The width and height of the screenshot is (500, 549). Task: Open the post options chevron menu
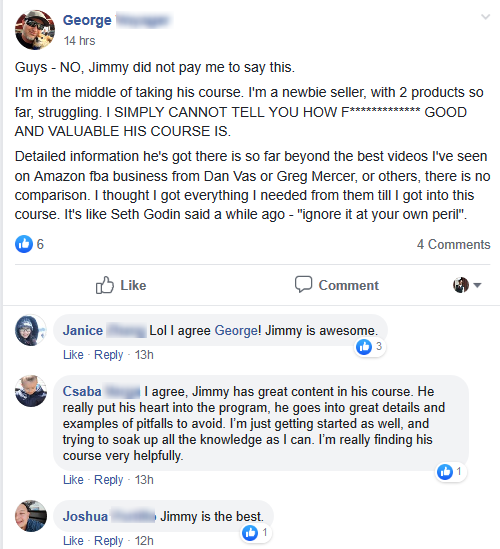(485, 17)
